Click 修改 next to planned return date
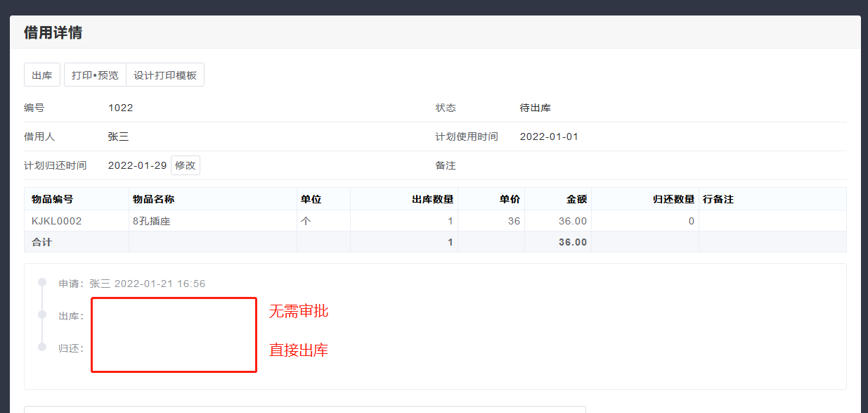 [x=186, y=165]
